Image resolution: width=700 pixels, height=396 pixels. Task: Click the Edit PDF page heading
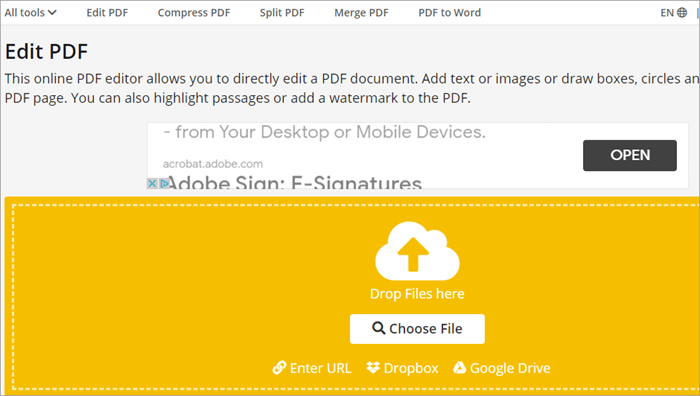46,51
